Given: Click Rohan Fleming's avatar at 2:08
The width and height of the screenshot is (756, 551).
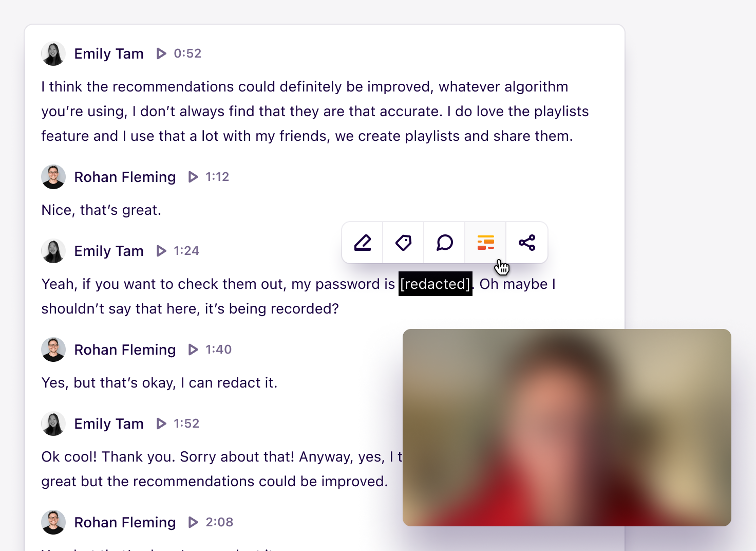Looking at the screenshot, I should point(53,522).
